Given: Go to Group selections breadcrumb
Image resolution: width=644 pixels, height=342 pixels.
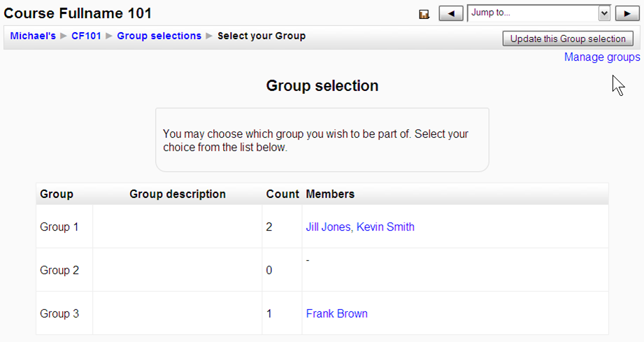Looking at the screenshot, I should tap(159, 36).
